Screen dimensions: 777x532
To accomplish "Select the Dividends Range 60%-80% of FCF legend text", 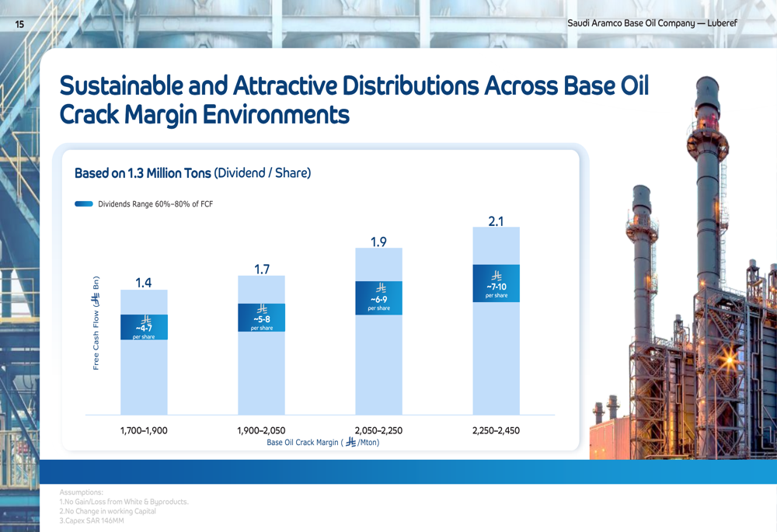I will [155, 204].
